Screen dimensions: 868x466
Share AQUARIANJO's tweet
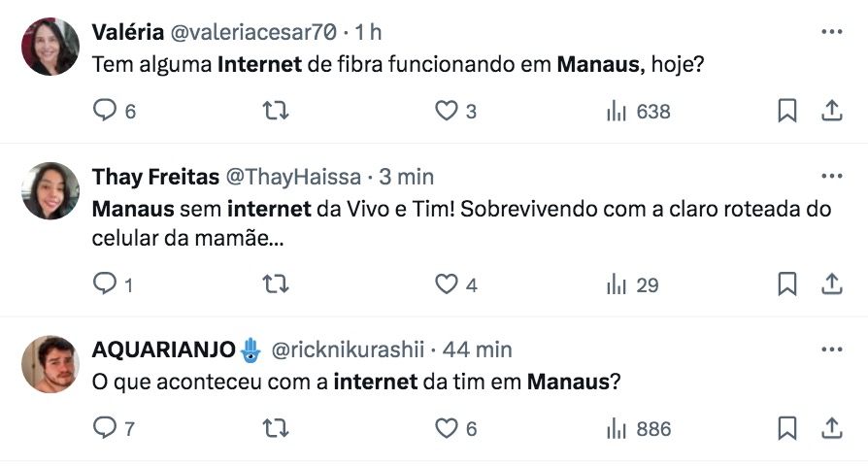[832, 428]
